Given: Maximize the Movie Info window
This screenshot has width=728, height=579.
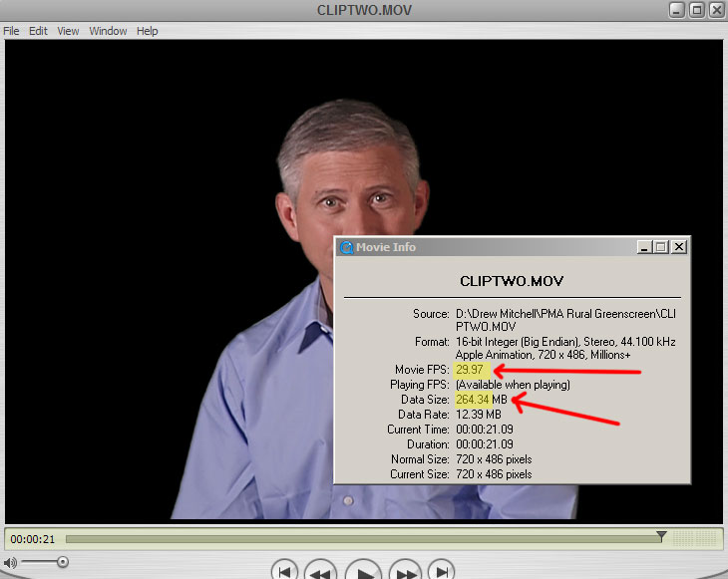Looking at the screenshot, I should 661,247.
